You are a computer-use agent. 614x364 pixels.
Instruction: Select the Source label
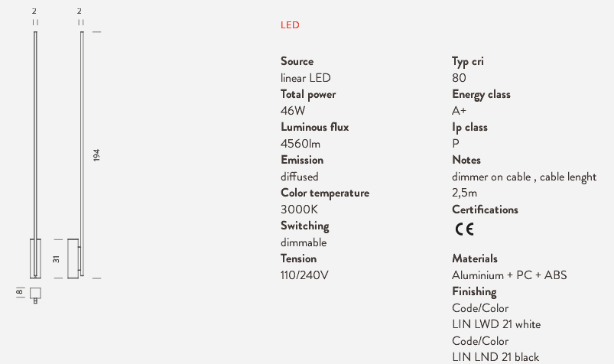(297, 61)
